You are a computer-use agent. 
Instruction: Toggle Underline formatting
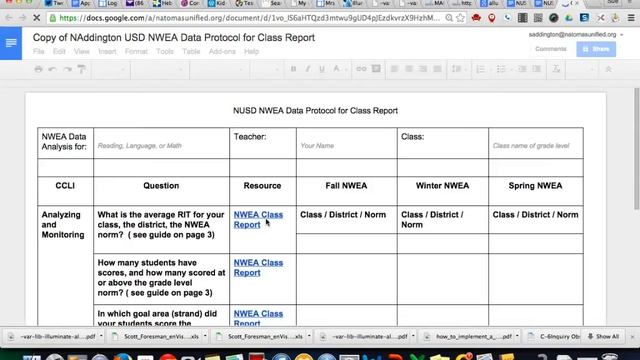322,69
